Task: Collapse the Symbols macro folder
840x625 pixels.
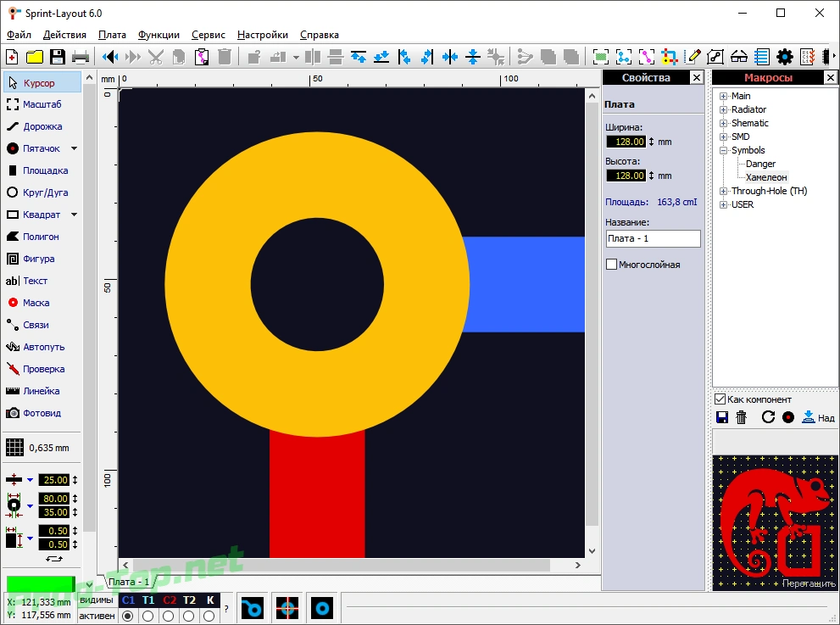Action: (x=723, y=151)
